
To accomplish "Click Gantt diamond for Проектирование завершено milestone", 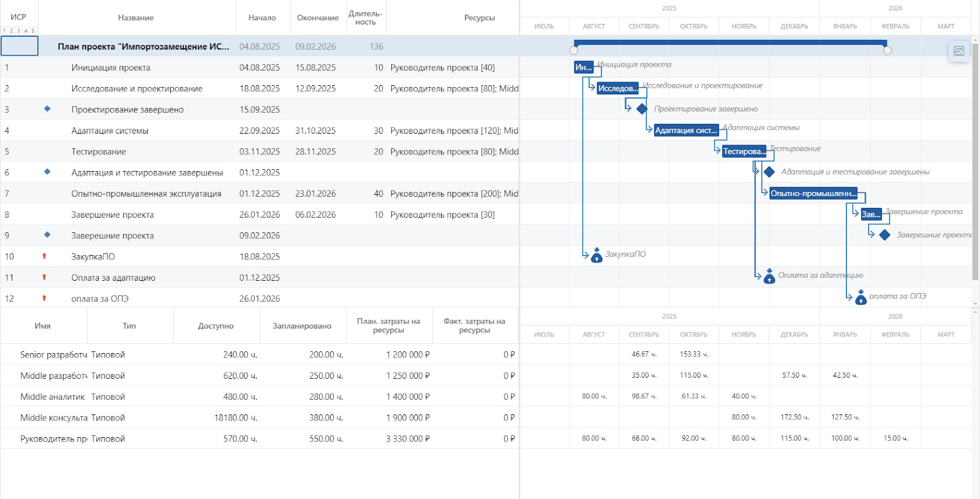I will coord(642,109).
